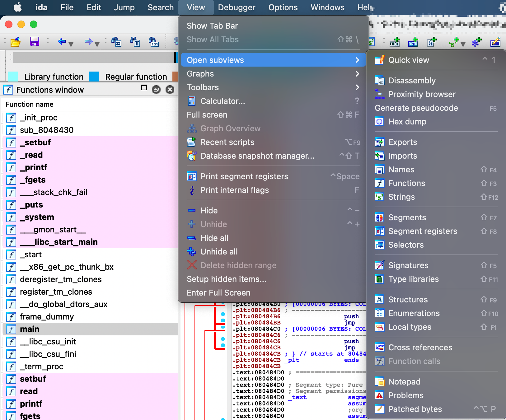Open the forward arrow history dropdown
Screen dimensions: 506x420
97,44
